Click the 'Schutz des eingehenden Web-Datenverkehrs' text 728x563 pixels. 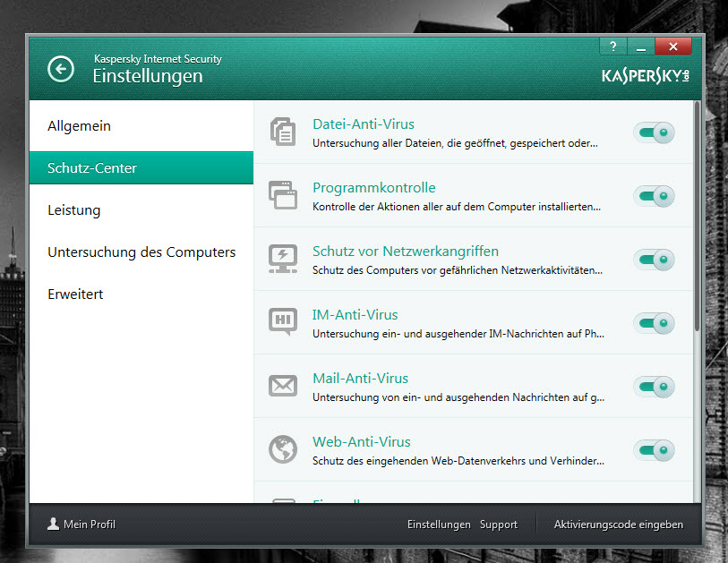458,461
